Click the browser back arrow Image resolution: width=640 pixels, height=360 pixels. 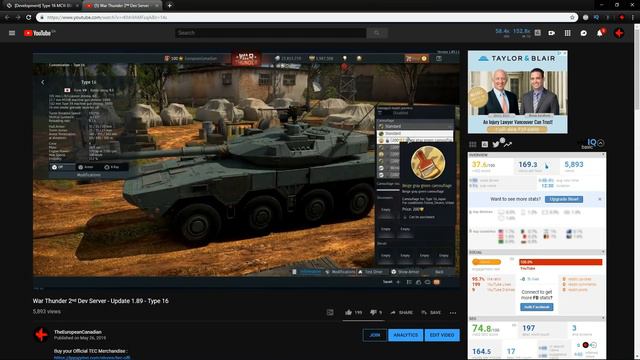point(7,17)
